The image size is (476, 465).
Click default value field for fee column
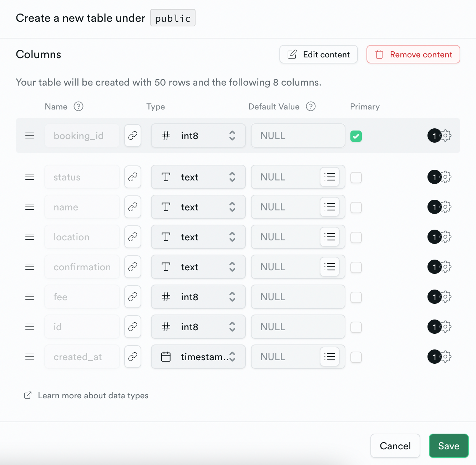click(x=298, y=297)
